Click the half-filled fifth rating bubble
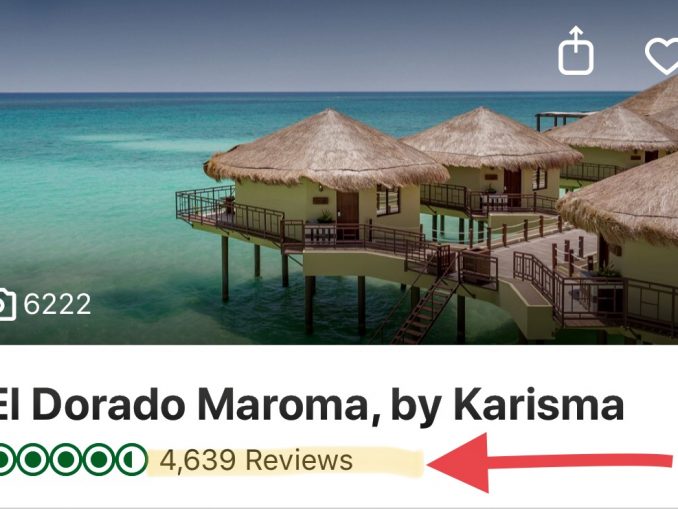Viewport: 678px width, 509px height. click(132, 460)
